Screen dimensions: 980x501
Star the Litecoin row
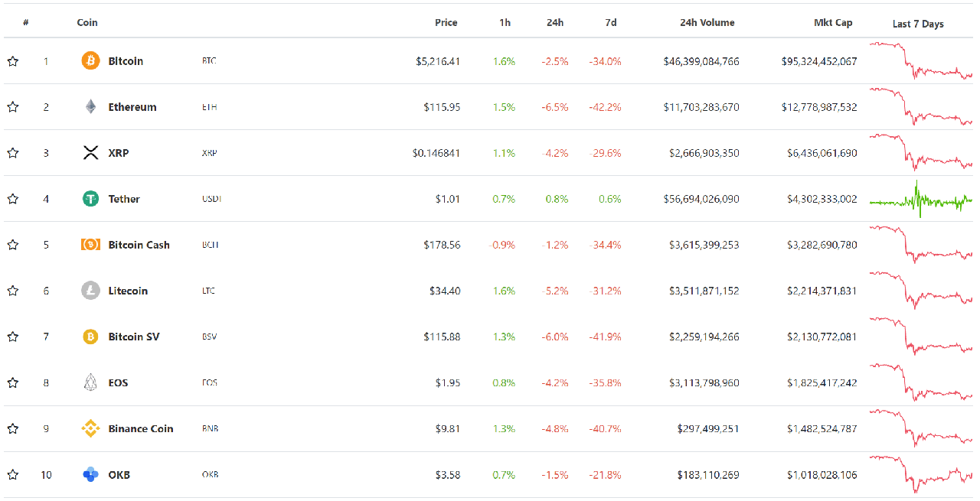tap(13, 291)
